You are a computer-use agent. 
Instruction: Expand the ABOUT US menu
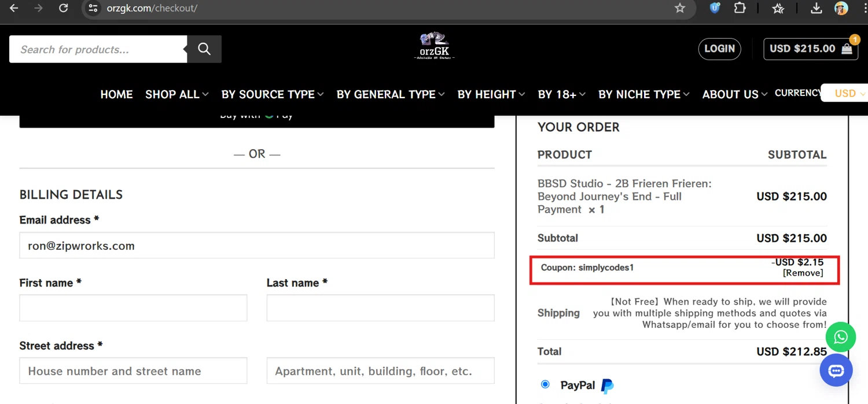click(x=735, y=94)
